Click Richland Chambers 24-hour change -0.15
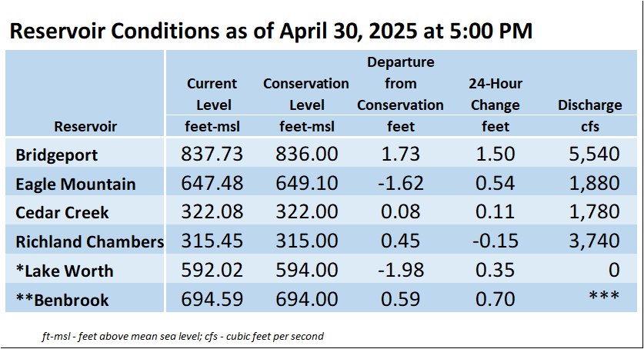This screenshot has width=644, height=349. tap(496, 241)
